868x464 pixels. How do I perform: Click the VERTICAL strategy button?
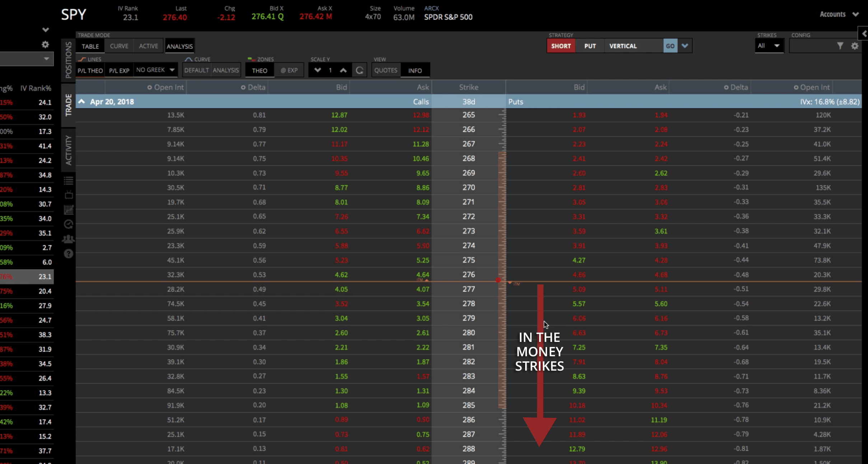(634, 46)
